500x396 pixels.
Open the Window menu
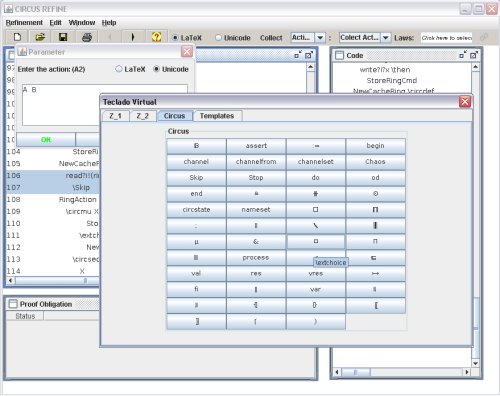82,23
